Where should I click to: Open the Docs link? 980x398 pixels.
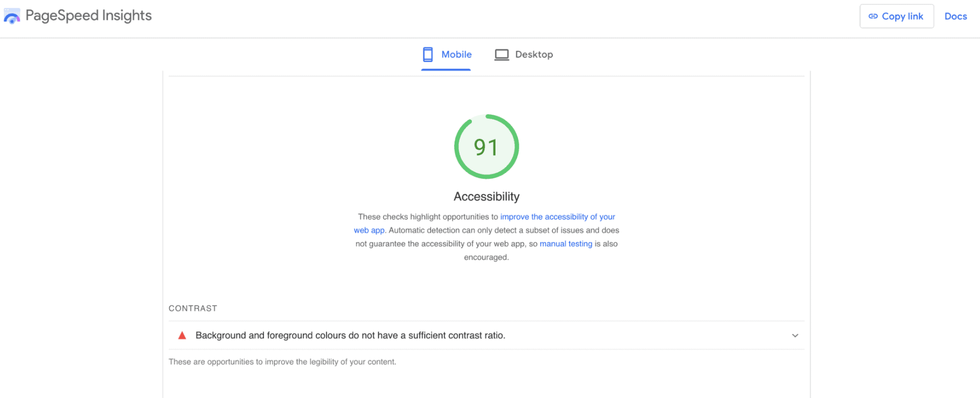click(x=955, y=16)
